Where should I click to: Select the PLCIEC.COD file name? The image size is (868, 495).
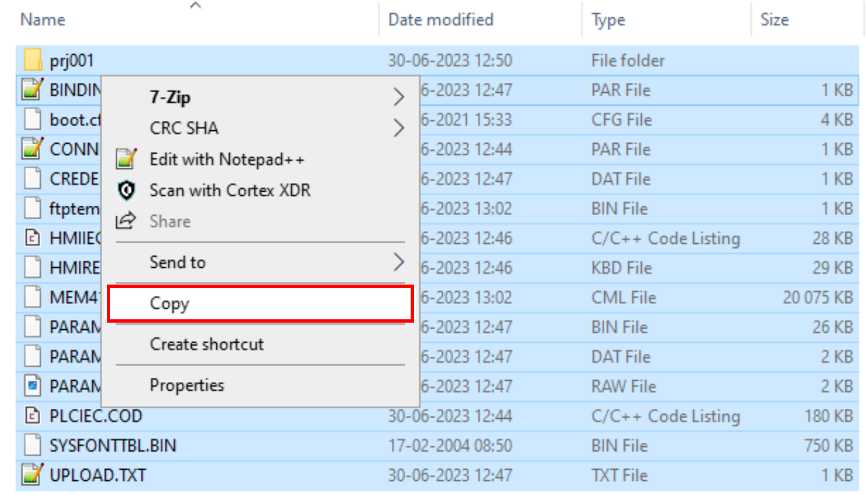pyautogui.click(x=95, y=416)
